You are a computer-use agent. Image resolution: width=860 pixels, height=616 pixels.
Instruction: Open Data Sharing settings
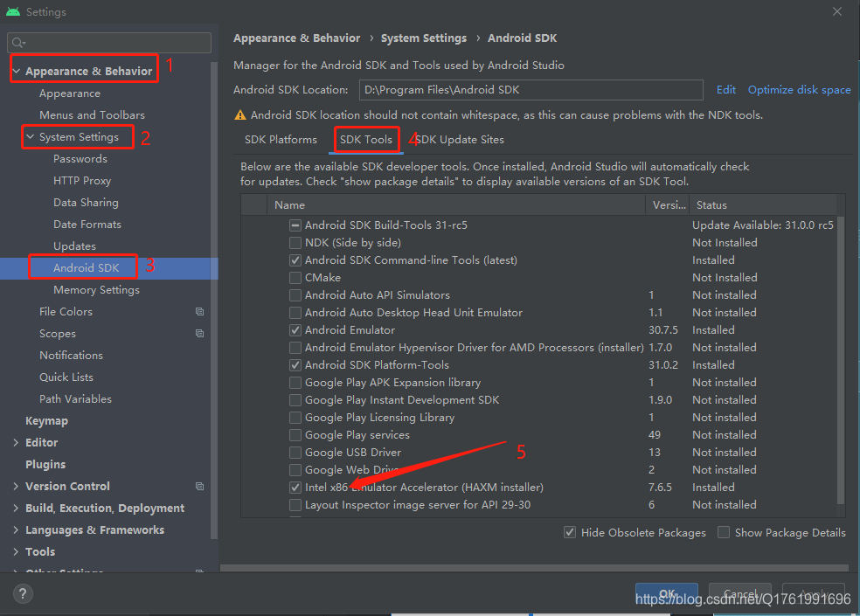click(x=86, y=203)
